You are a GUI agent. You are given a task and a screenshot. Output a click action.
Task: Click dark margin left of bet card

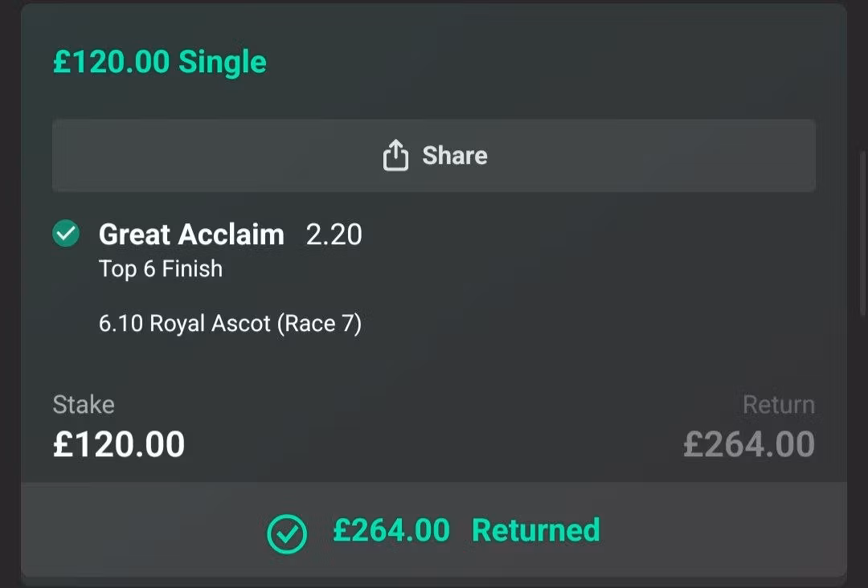10,294
